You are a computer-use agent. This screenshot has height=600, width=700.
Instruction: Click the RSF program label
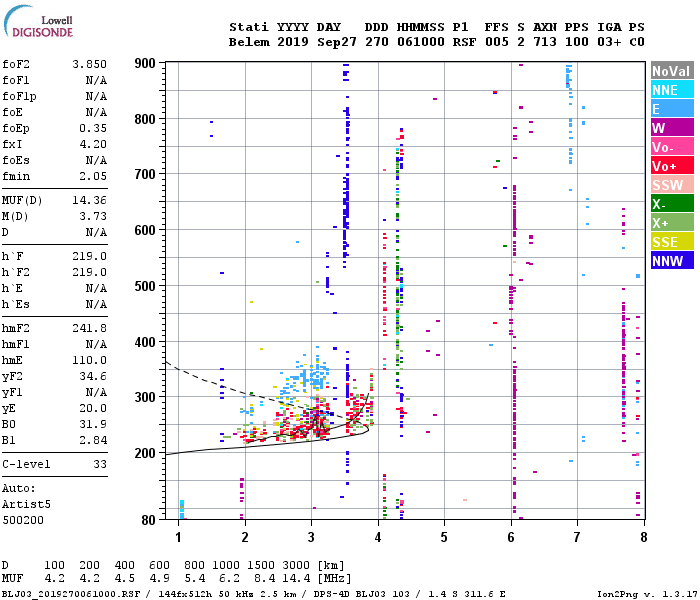[464, 42]
